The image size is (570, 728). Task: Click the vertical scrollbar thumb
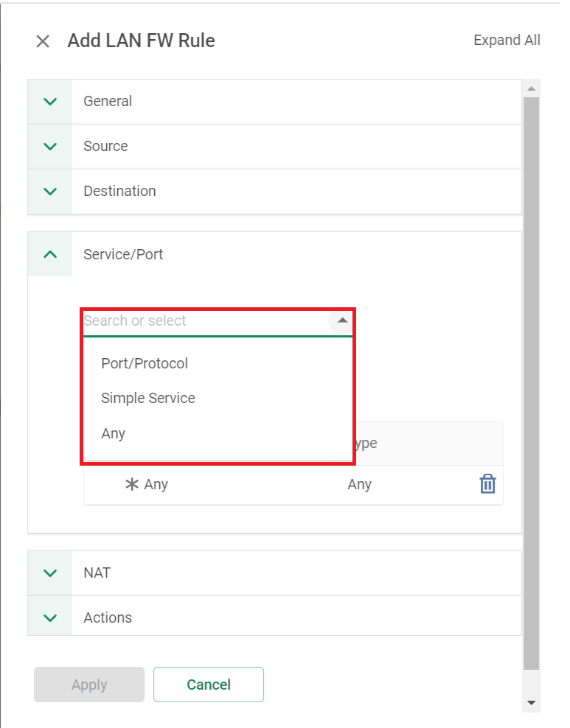tap(532, 383)
